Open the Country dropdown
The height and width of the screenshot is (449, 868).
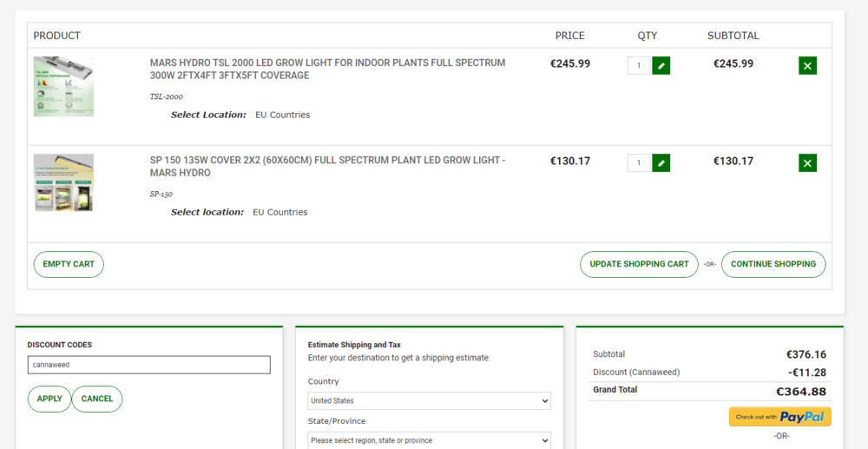pyautogui.click(x=429, y=401)
